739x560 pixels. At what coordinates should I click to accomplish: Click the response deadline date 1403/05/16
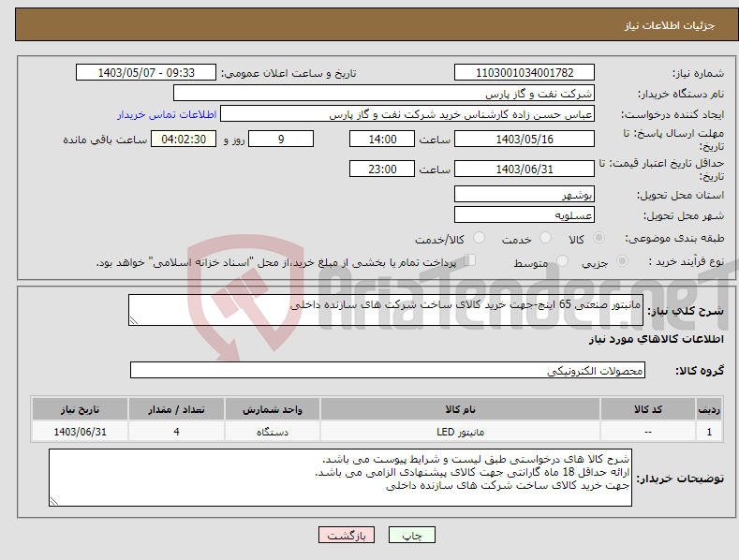point(525,139)
